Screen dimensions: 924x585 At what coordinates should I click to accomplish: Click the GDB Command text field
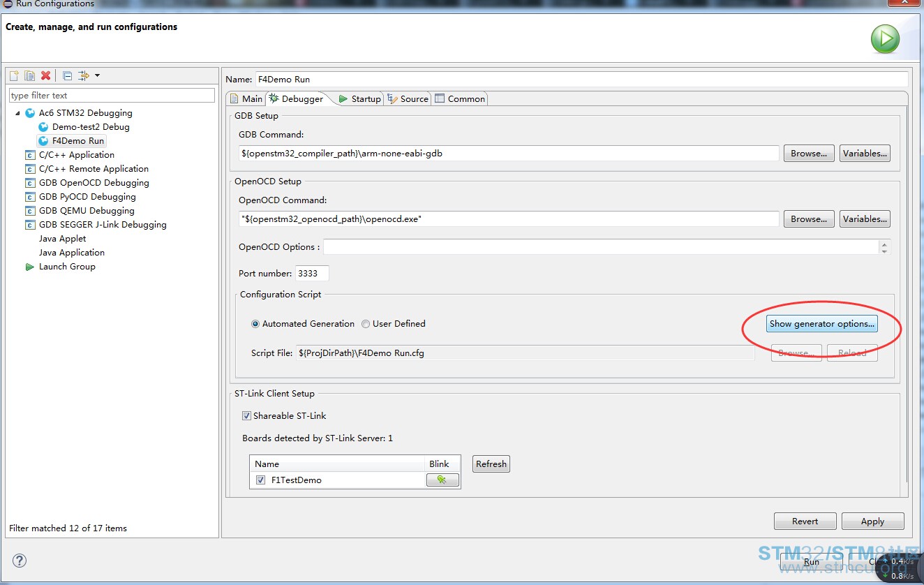click(x=509, y=153)
